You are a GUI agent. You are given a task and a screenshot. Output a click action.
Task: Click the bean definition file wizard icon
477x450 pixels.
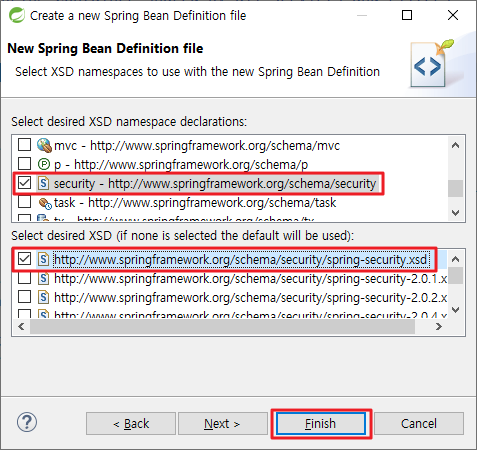[432, 63]
